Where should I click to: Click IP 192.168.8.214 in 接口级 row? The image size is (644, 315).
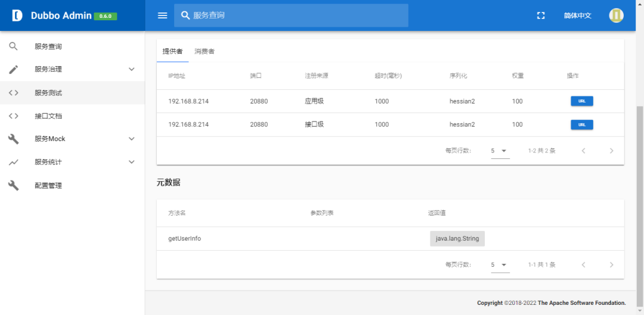coord(188,124)
